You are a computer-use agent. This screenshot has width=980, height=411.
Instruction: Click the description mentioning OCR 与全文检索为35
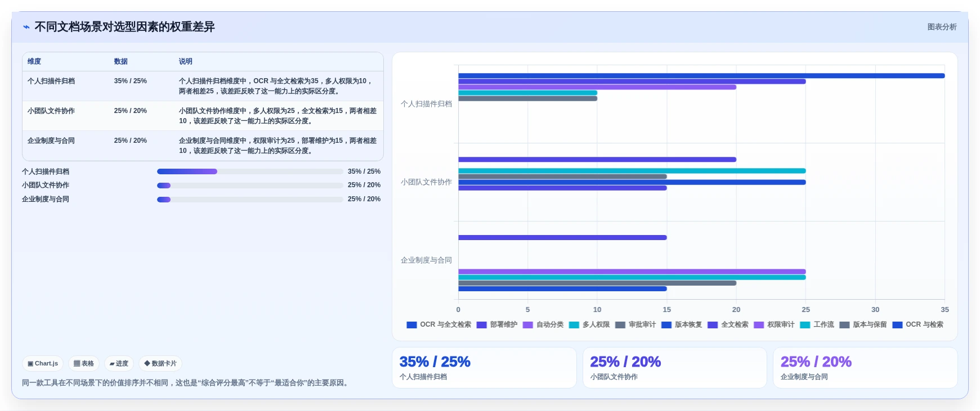click(x=276, y=86)
